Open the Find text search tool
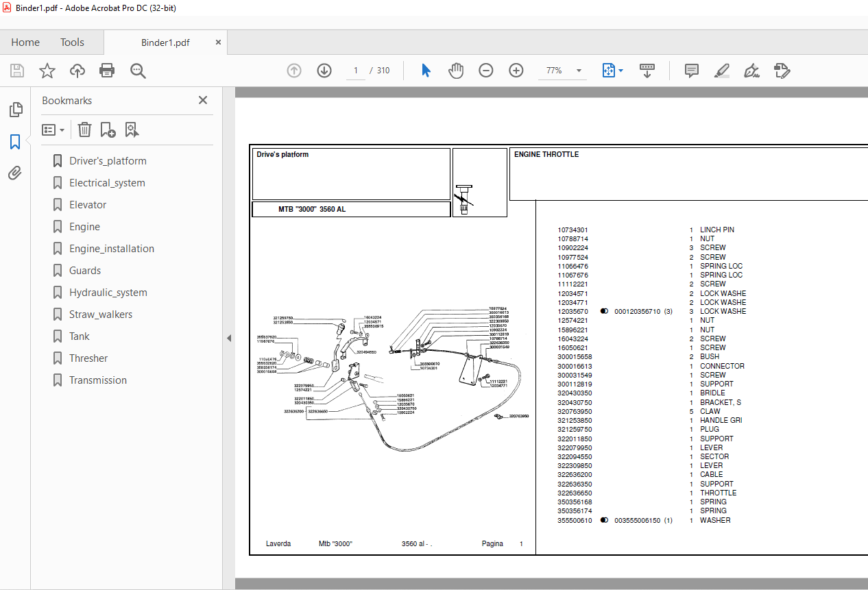 click(138, 71)
